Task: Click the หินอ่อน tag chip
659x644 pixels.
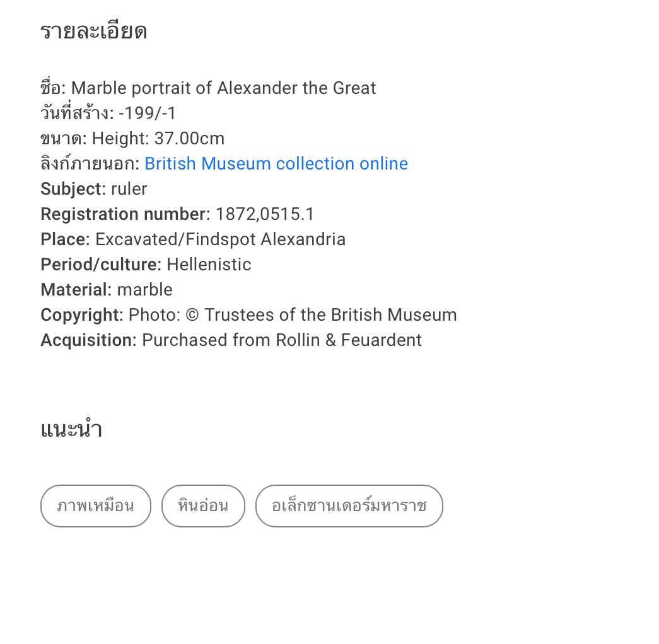Action: (x=203, y=506)
